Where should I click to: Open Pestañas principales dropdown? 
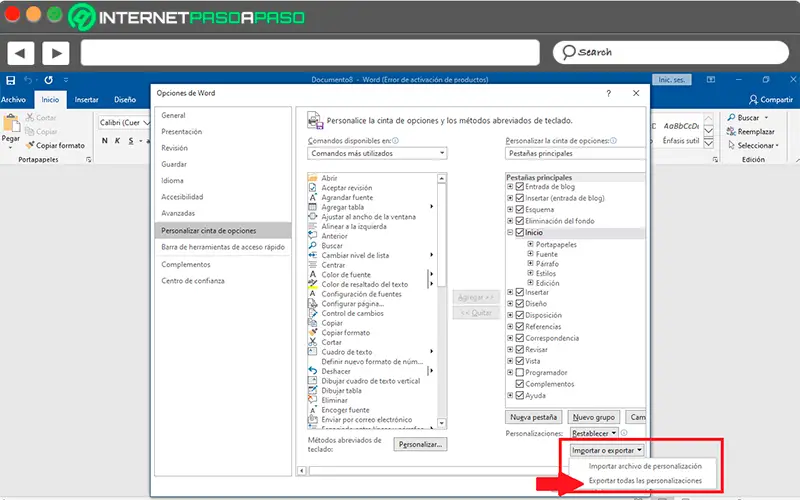(576, 153)
